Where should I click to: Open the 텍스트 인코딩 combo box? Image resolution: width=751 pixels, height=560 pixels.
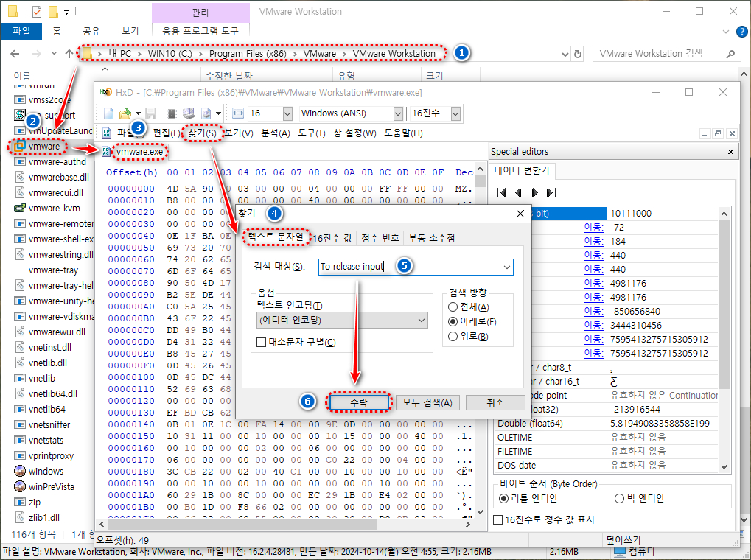342,320
